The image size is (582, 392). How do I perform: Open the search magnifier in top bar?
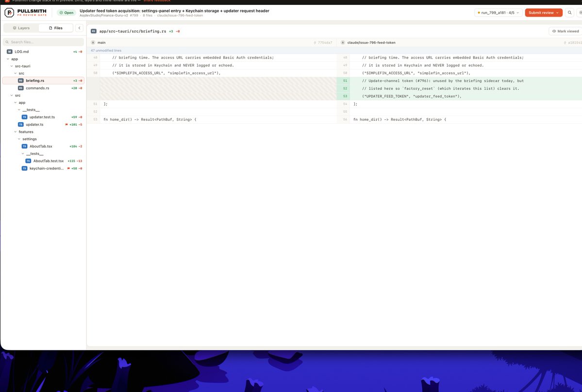569,13
